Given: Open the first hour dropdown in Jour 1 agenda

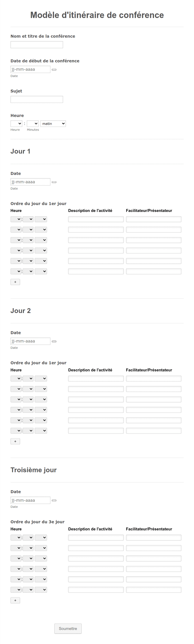Looking at the screenshot, I should (x=16, y=219).
